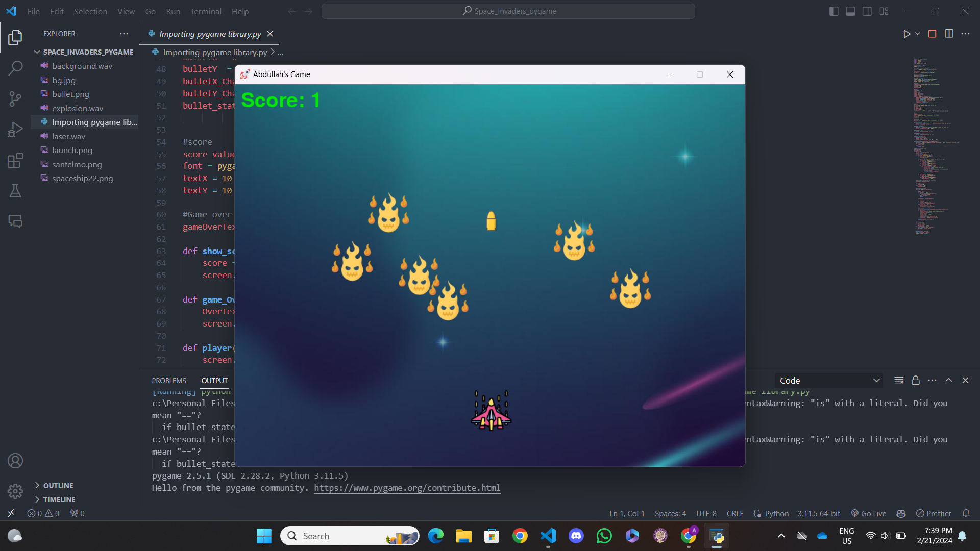This screenshot has height=551, width=980.
Task: Open Discord from the taskbar
Action: (x=576, y=536)
